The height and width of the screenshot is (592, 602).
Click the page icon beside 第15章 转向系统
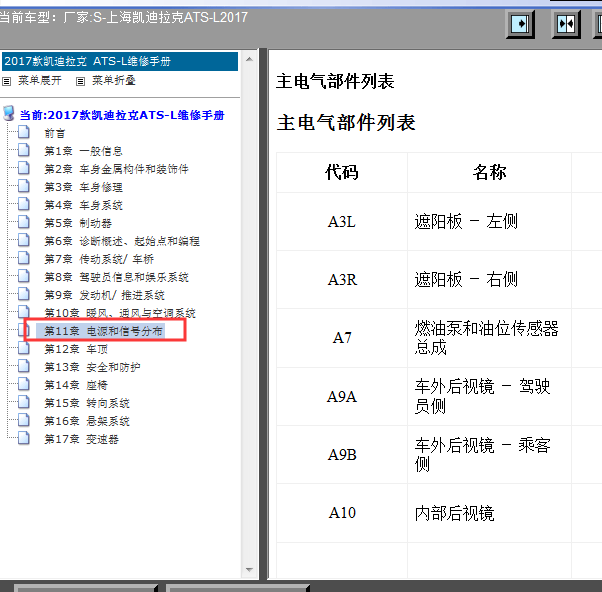click(24, 402)
